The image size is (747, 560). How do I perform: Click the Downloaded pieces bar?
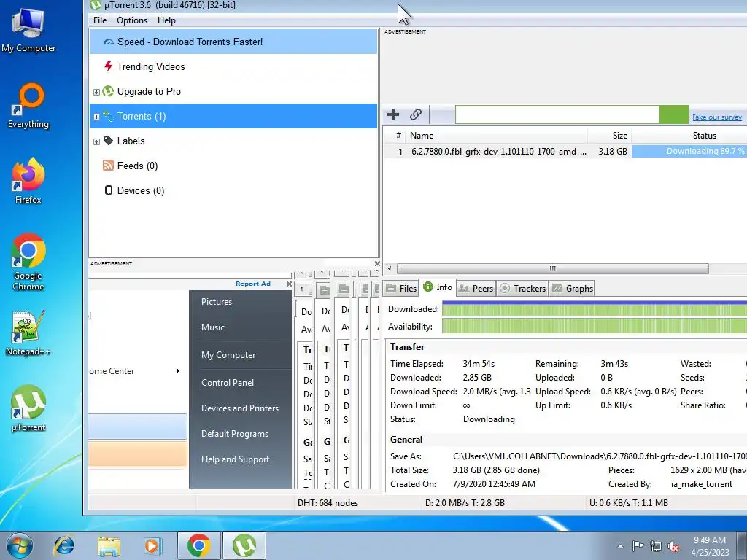[594, 308]
